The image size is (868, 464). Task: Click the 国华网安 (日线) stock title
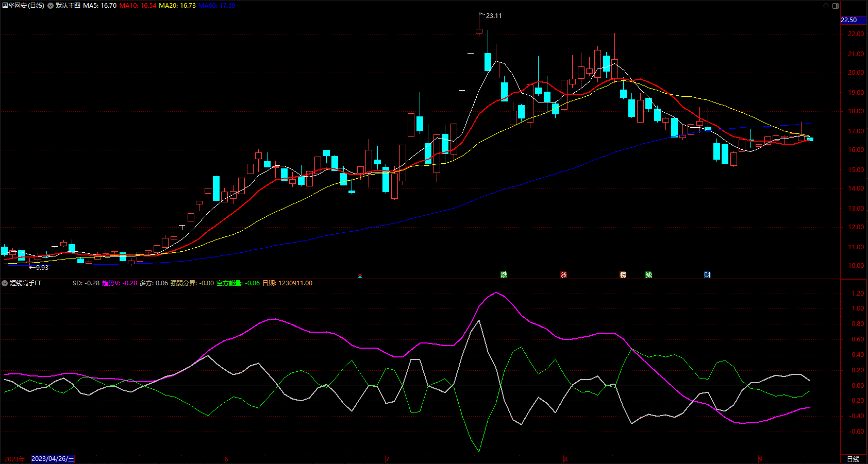click(x=23, y=6)
